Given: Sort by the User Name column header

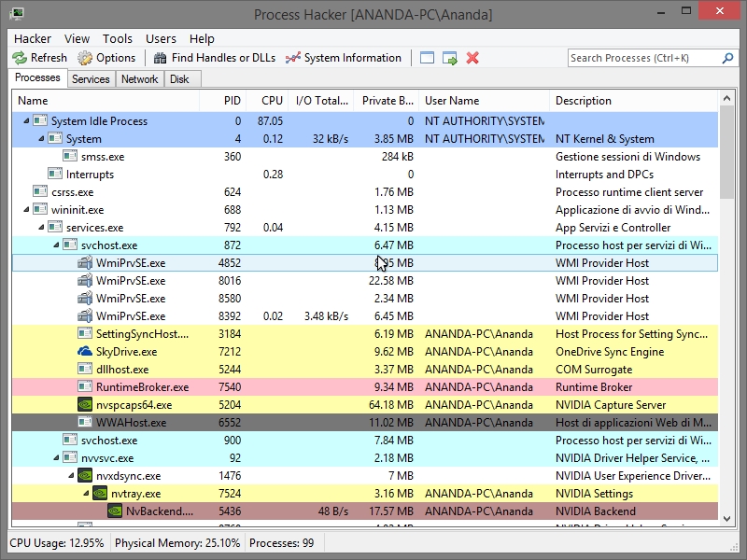Looking at the screenshot, I should pyautogui.click(x=484, y=101).
